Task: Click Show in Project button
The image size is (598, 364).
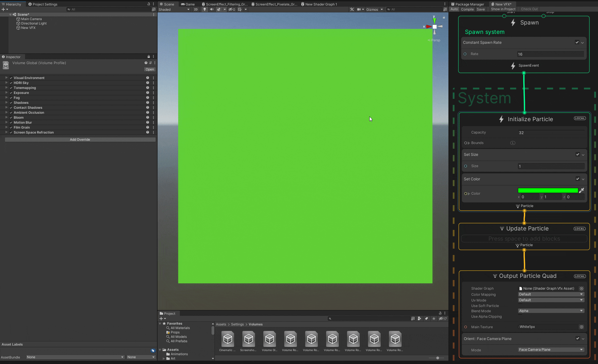Action: [503, 9]
